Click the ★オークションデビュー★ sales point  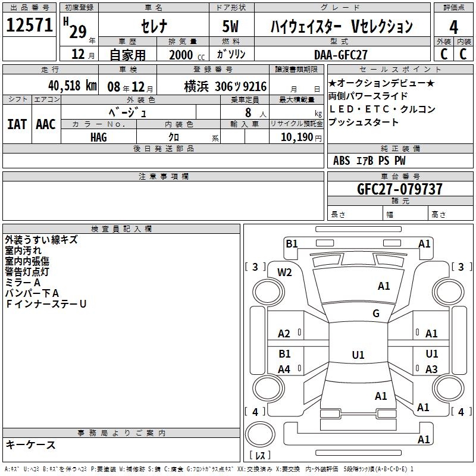click(x=381, y=83)
